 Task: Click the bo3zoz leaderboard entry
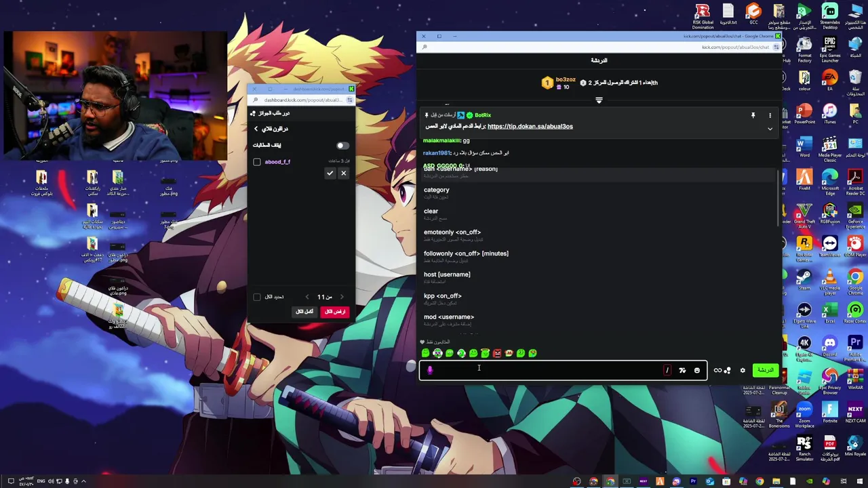coord(560,83)
